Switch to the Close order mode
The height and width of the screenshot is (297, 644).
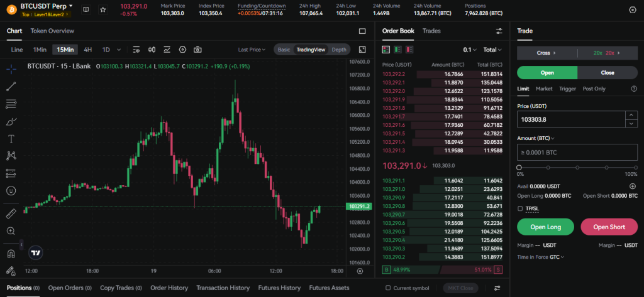tap(608, 73)
